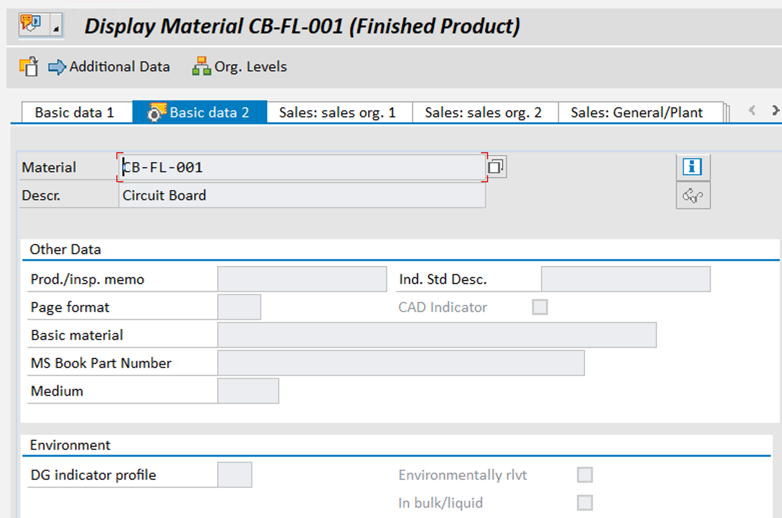The width and height of the screenshot is (782, 518).
Task: Click the DG indicator profile label
Action: [93, 475]
